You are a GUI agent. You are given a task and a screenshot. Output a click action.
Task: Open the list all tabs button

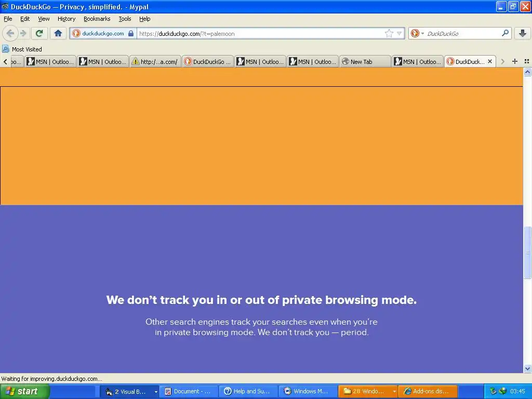tap(527, 61)
